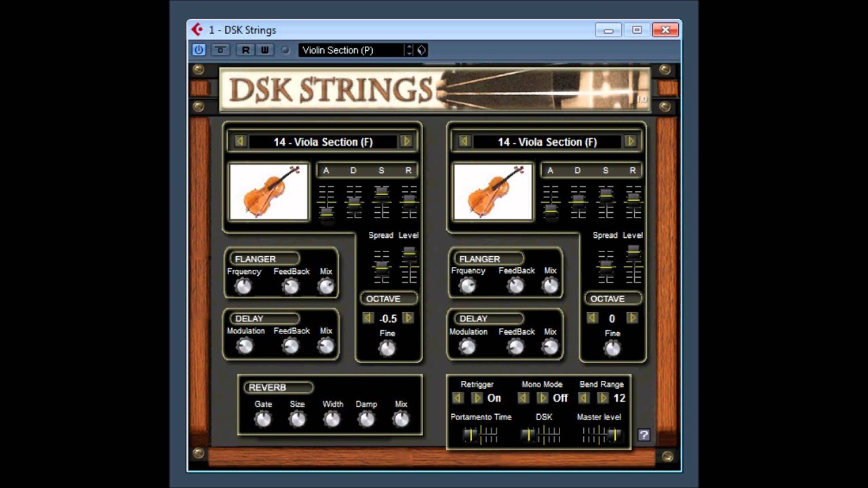Adjust the Master level slider
The height and width of the screenshot is (488, 868).
pyautogui.click(x=601, y=434)
